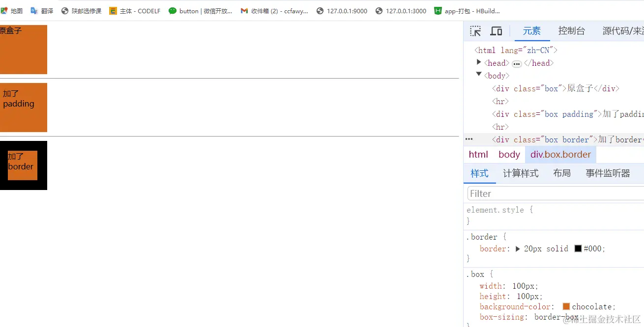
Task: Select the div class="box padding" node
Action: [x=568, y=114]
